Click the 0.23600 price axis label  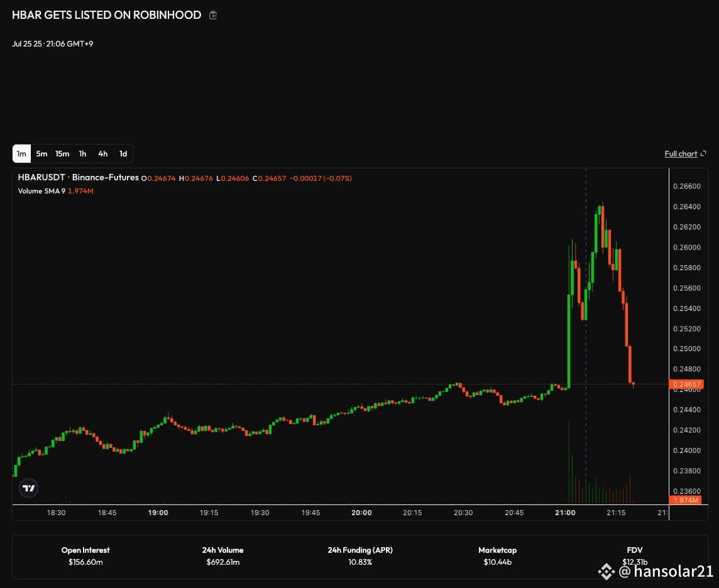[x=686, y=491]
